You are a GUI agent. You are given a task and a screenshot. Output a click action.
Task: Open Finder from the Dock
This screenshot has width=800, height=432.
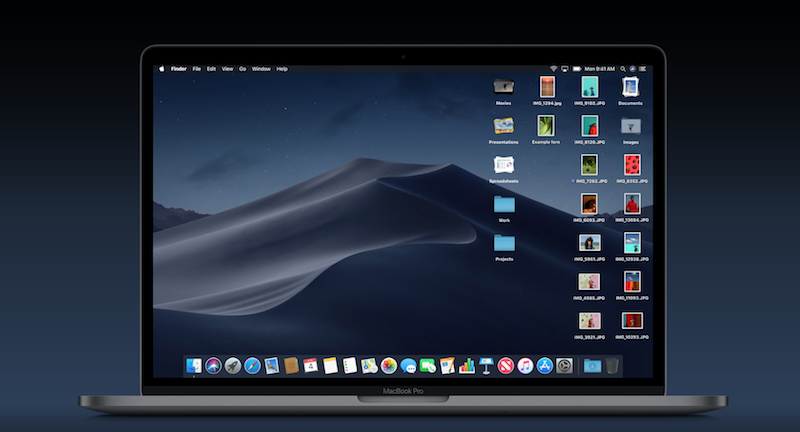pyautogui.click(x=193, y=366)
